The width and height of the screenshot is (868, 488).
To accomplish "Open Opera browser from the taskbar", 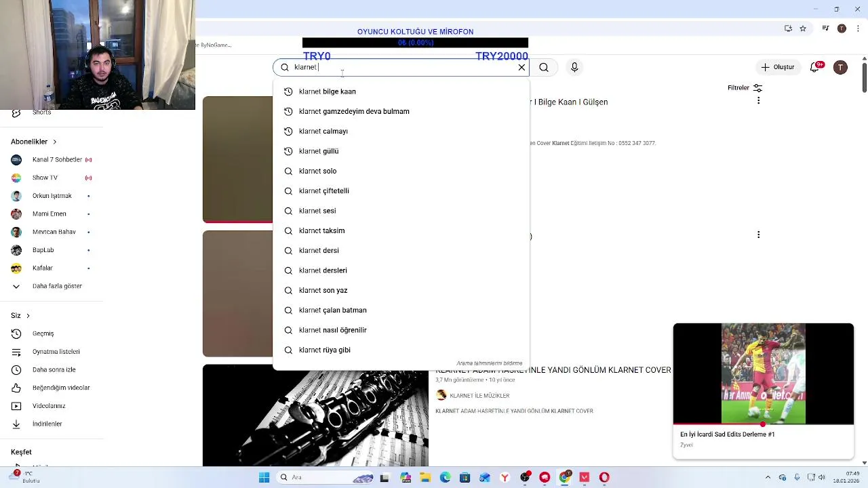I will pyautogui.click(x=604, y=477).
